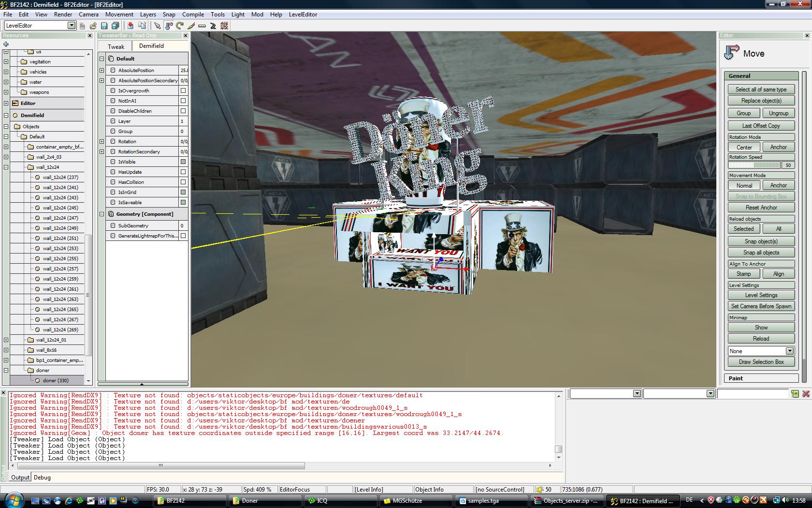This screenshot has width=812, height=508.
Task: Click the output console horizontal scrollbar
Action: [161, 465]
